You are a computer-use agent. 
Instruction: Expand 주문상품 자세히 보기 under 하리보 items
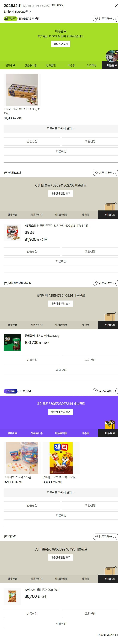click(61, 492)
